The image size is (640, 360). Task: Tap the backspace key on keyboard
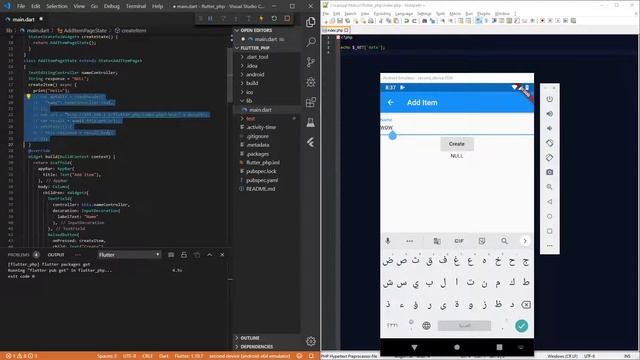(526, 304)
